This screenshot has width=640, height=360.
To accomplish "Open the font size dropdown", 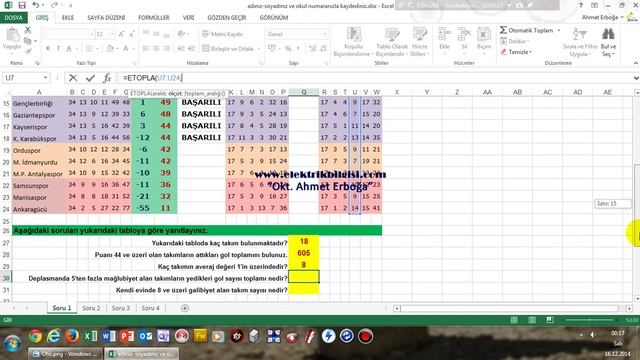I will coord(112,34).
